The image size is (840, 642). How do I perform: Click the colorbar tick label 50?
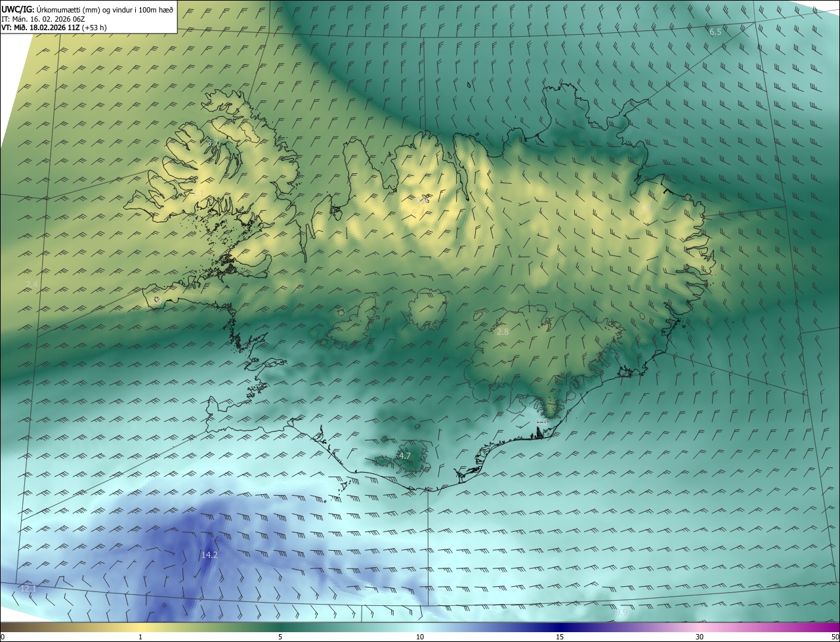(x=835, y=637)
